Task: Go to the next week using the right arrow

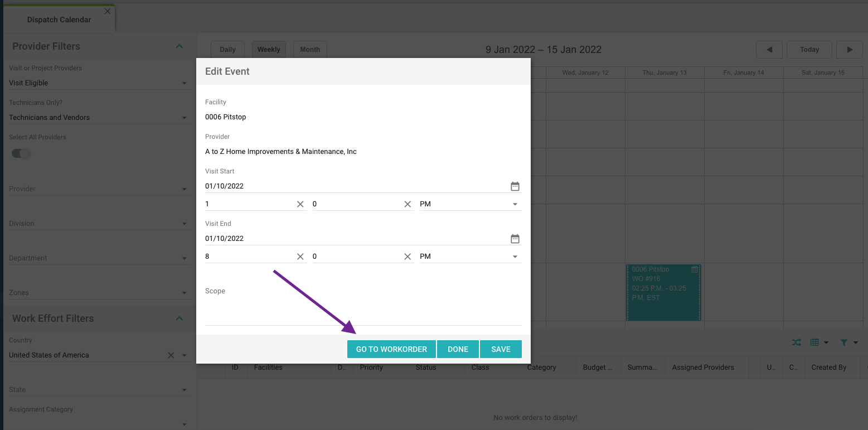Action: click(850, 50)
